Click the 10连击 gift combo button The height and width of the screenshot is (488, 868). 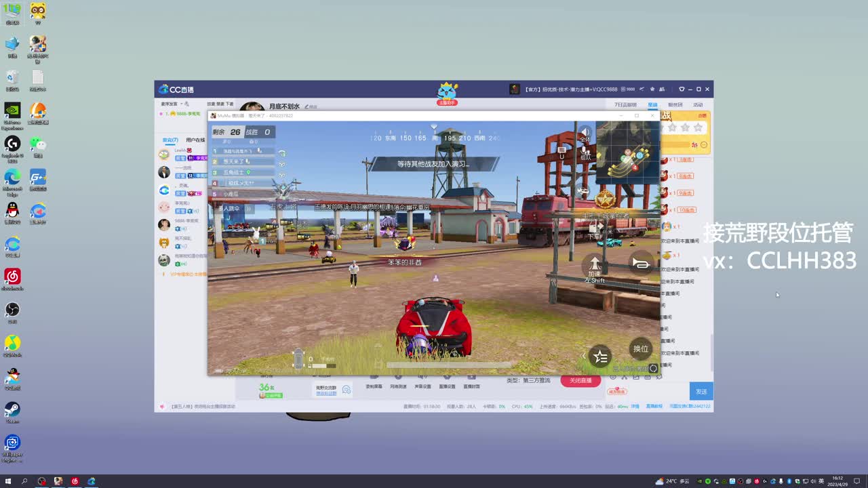pos(686,210)
